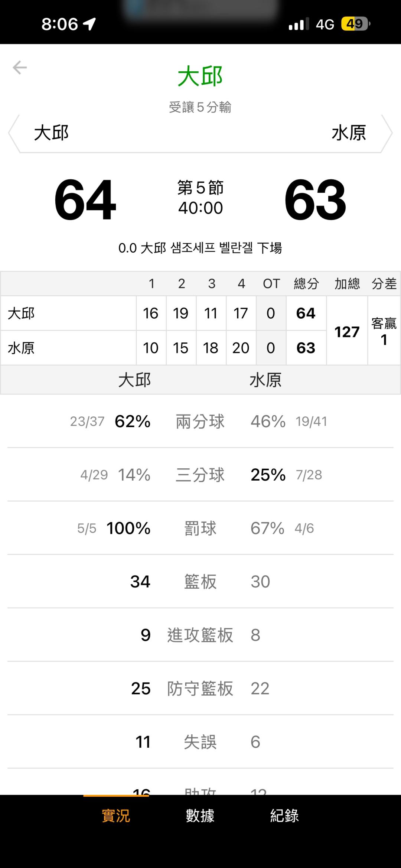Tap the back arrow icon
The width and height of the screenshot is (401, 868).
20,68
